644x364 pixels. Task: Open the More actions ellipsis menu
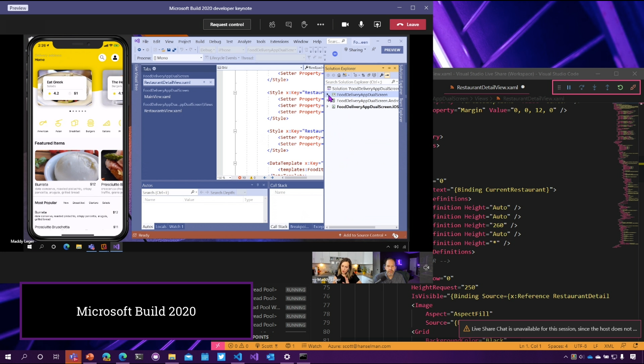321,25
